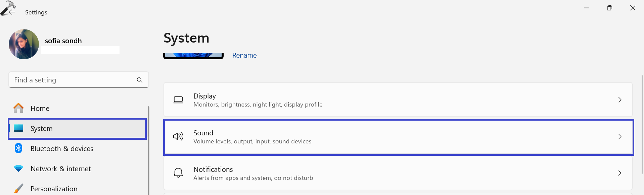Viewport: 644px width, 195px height.
Task: Open Bluetooth & devices settings
Action: click(62, 149)
